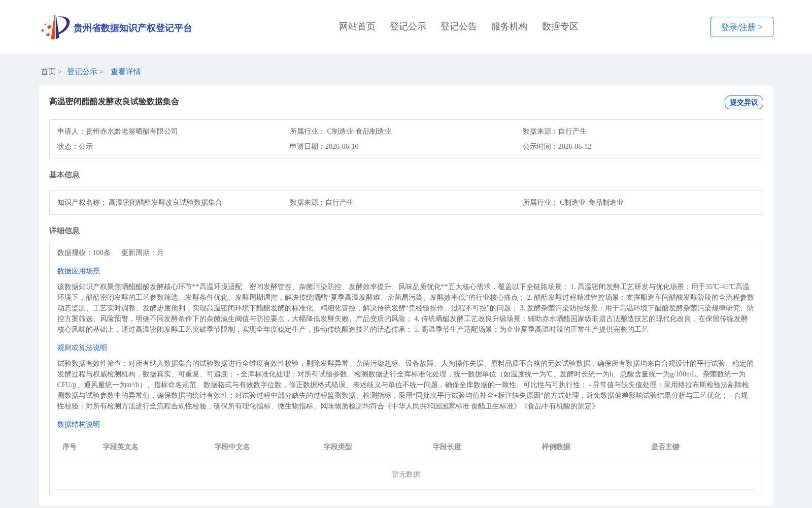
Task: Click 数据结构说明 heading
Action: coord(79,424)
